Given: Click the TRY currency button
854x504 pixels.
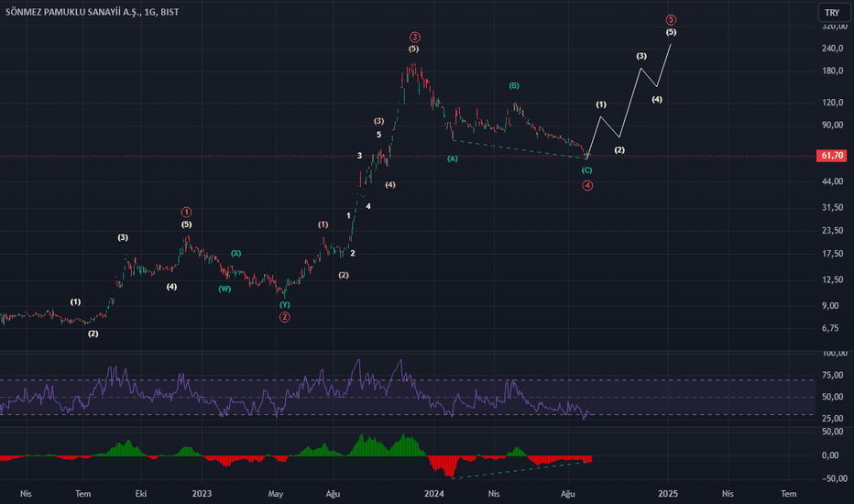Looking at the screenshot, I should pos(833,13).
